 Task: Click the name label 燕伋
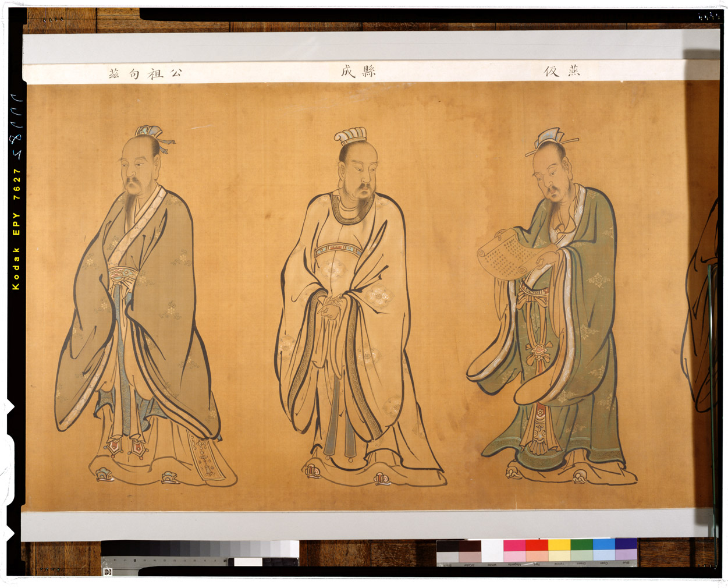(563, 71)
